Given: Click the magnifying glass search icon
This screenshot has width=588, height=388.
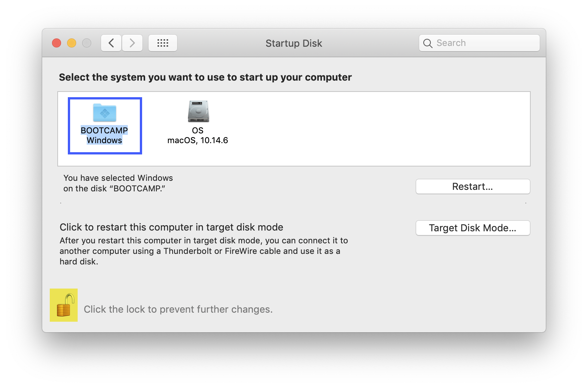Looking at the screenshot, I should click(x=428, y=43).
